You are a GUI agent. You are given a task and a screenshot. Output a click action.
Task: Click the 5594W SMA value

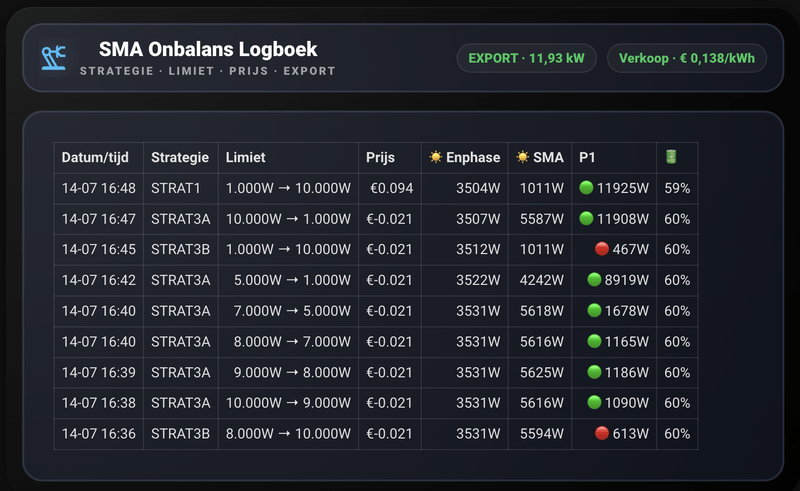pyautogui.click(x=542, y=434)
